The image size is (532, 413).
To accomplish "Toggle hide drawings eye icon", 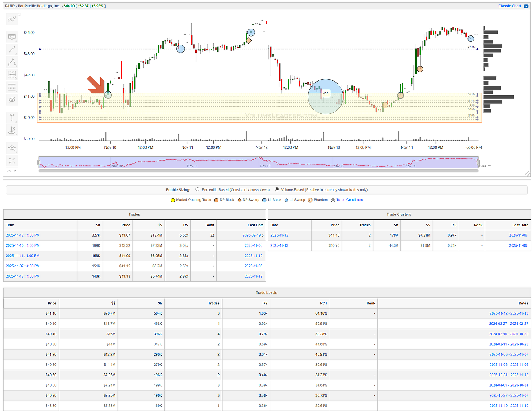I will point(12,100).
